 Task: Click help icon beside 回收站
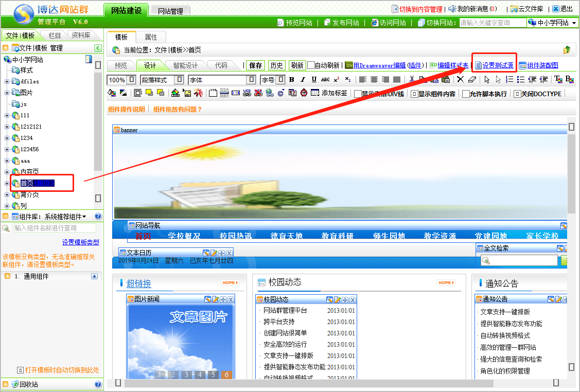click(98, 384)
